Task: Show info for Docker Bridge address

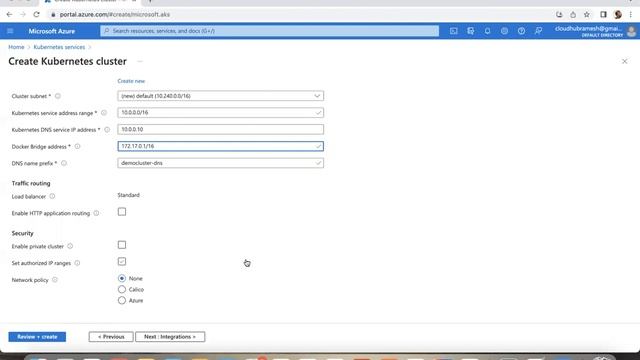Action: tap(77, 146)
